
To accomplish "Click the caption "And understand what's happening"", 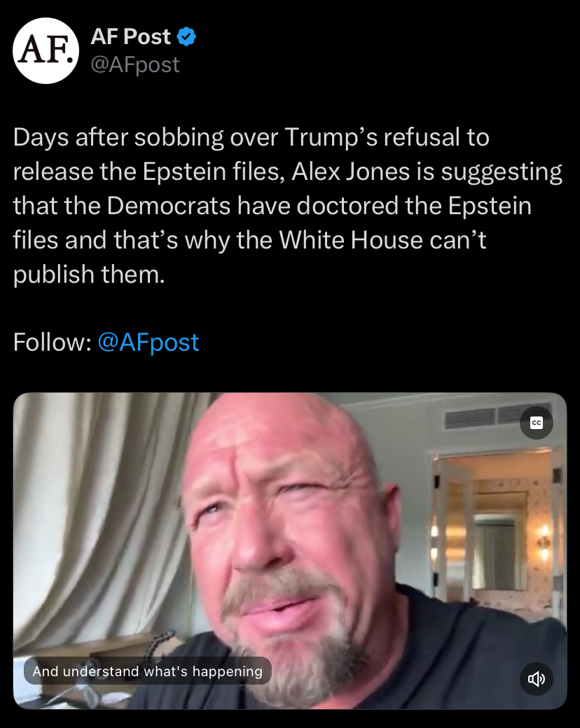I will (147, 671).
